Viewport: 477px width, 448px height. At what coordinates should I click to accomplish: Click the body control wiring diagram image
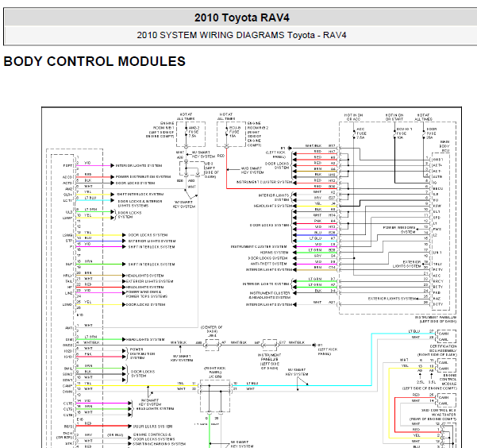(x=252, y=277)
